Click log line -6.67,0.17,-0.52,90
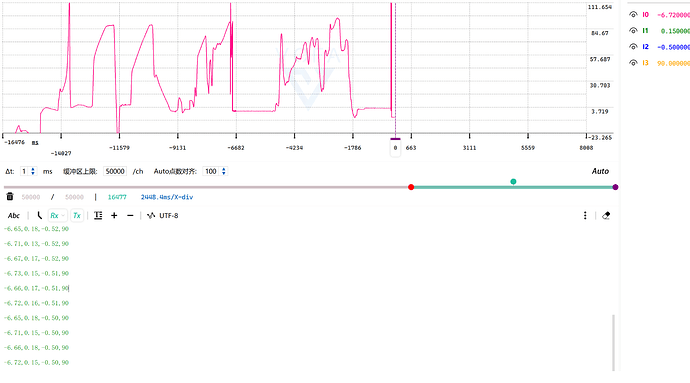Viewport: 690px width, 383px height. 37,258
